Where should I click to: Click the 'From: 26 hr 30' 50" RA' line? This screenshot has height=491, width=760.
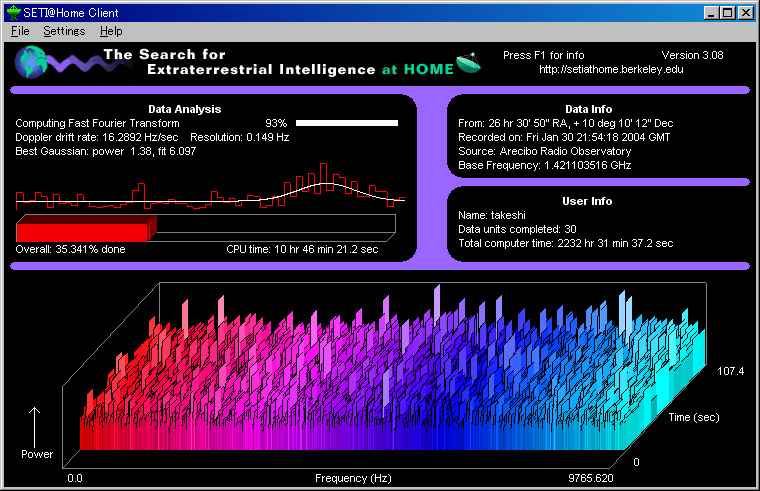(566, 123)
